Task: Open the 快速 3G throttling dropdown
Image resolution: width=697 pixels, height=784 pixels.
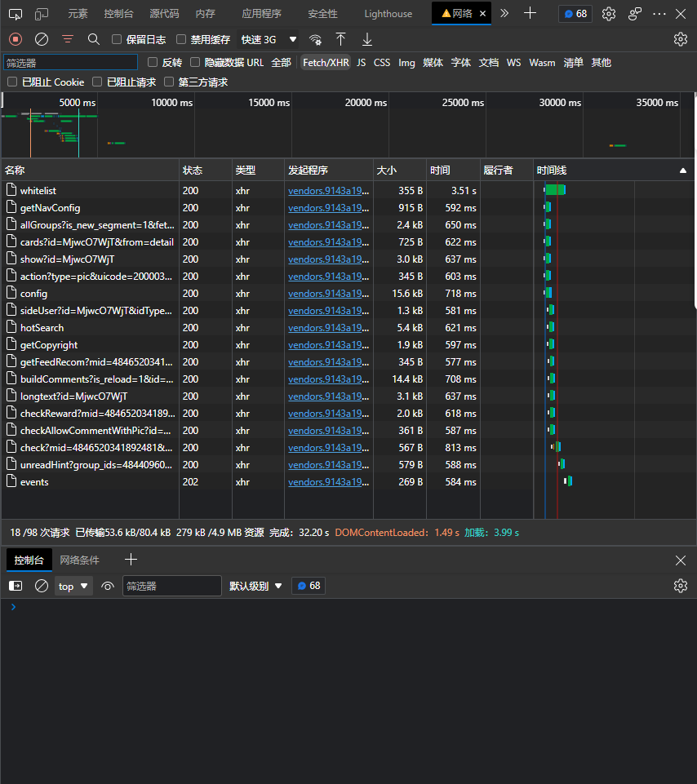Action: (269, 39)
